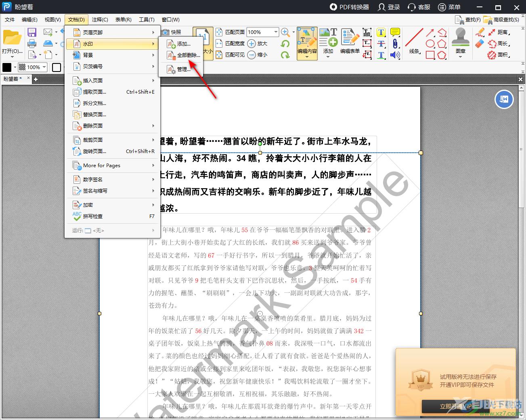Click the 距离 distance measure tool
Image resolution: width=526 pixels, height=420 pixels.
pos(498,32)
